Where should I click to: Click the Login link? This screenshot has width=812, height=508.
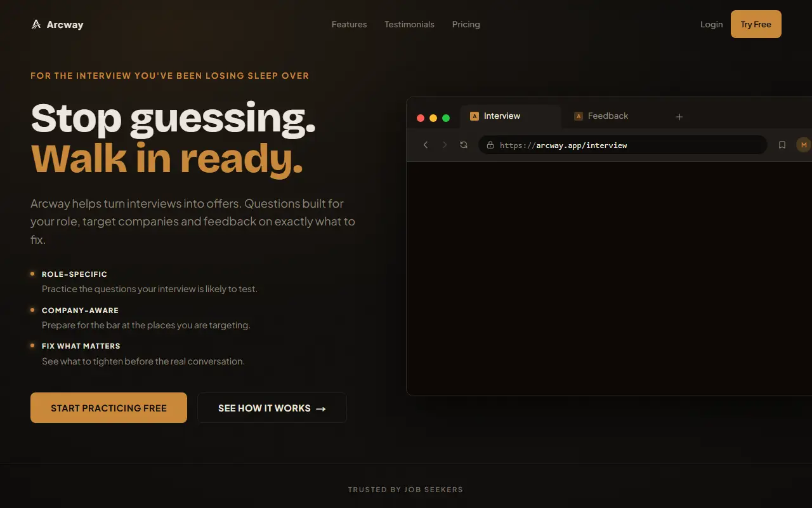tap(711, 24)
